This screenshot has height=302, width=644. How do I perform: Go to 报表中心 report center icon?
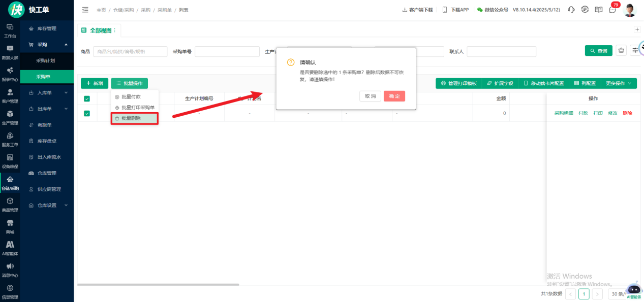click(x=10, y=74)
